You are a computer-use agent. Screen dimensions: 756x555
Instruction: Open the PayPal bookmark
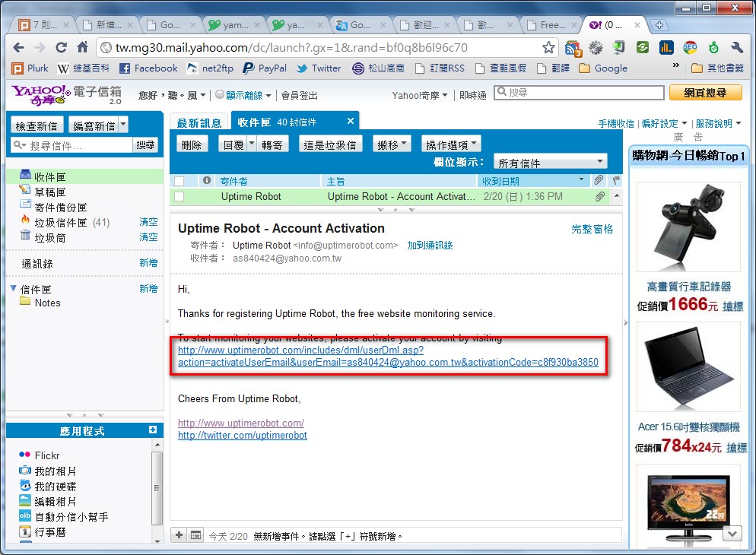click(265, 68)
